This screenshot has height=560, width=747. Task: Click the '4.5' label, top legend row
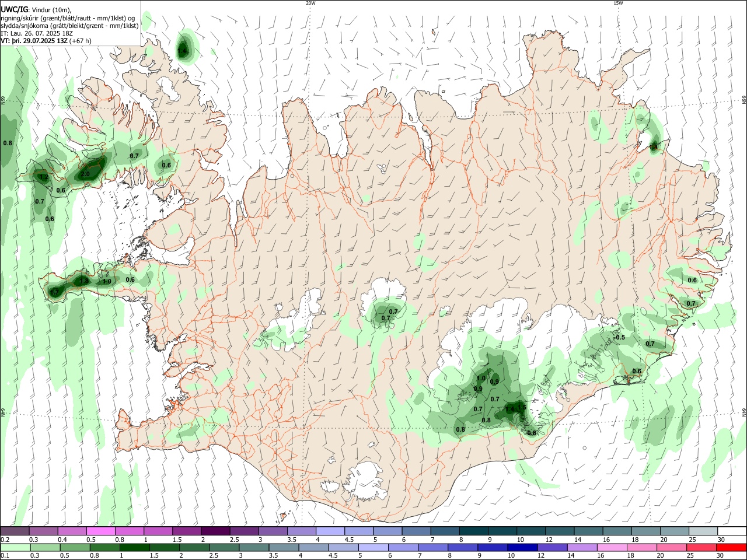pos(349,540)
